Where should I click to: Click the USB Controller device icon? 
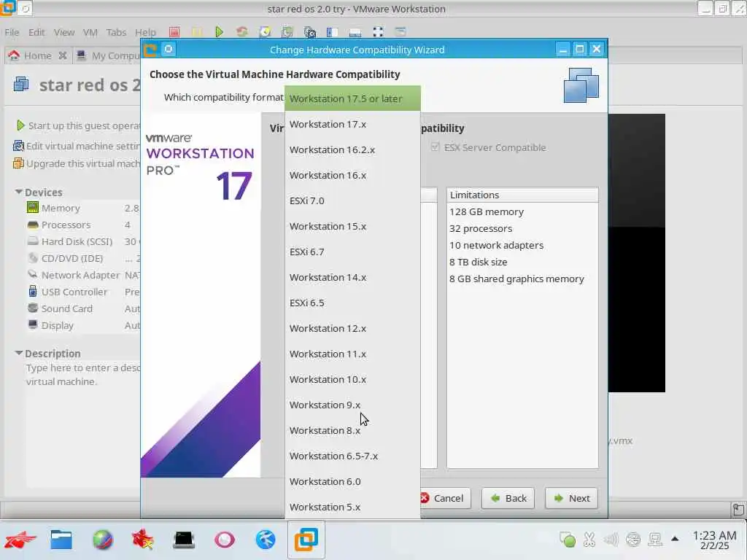[32, 292]
